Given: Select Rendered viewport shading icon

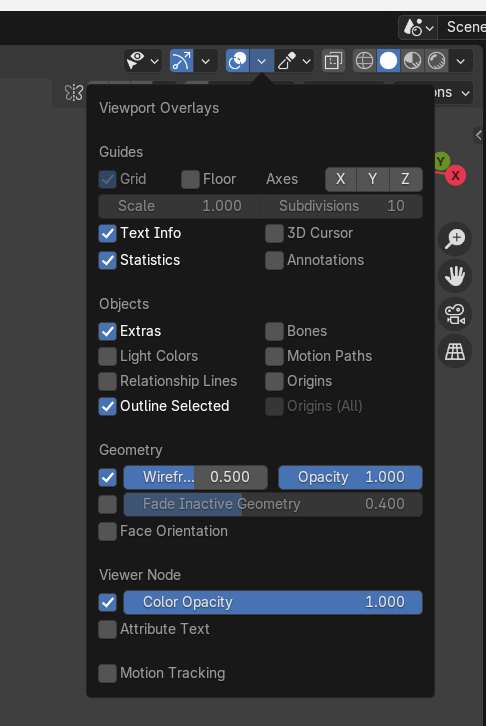Looking at the screenshot, I should (436, 61).
